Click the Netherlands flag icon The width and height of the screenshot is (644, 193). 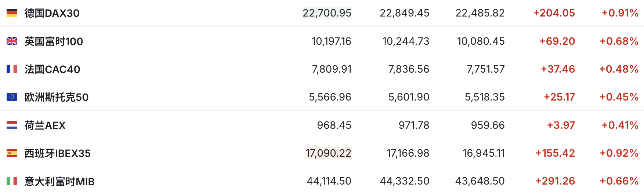point(12,125)
